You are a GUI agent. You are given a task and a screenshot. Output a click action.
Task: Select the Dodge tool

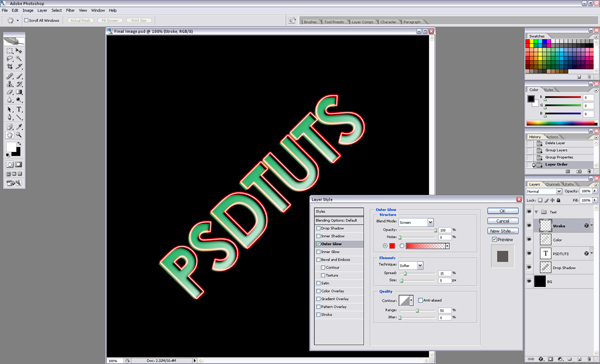point(19,100)
